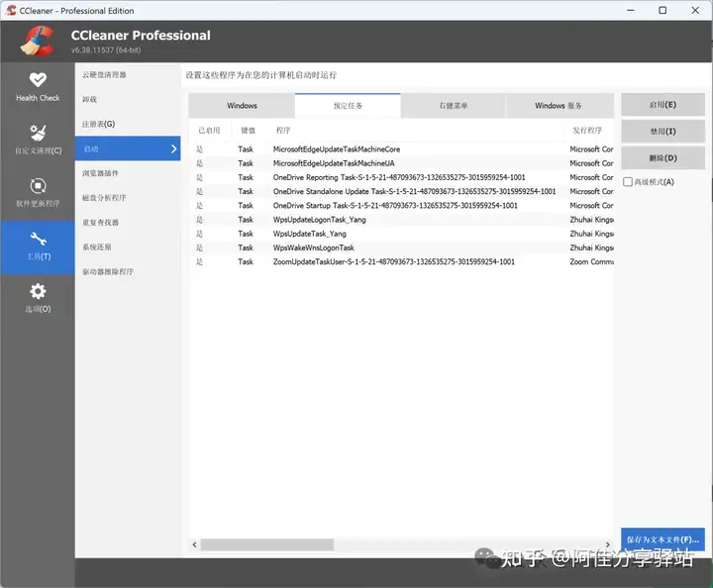Click the right scroll arrow

tap(608, 544)
